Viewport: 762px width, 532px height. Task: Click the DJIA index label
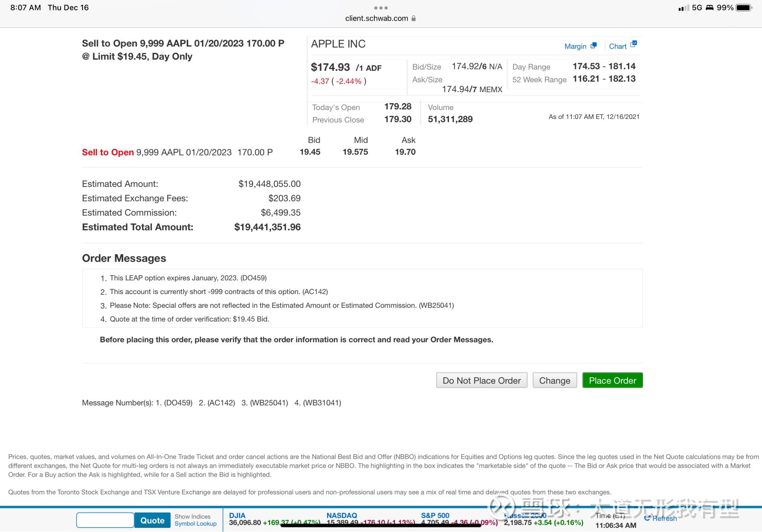coord(237,515)
